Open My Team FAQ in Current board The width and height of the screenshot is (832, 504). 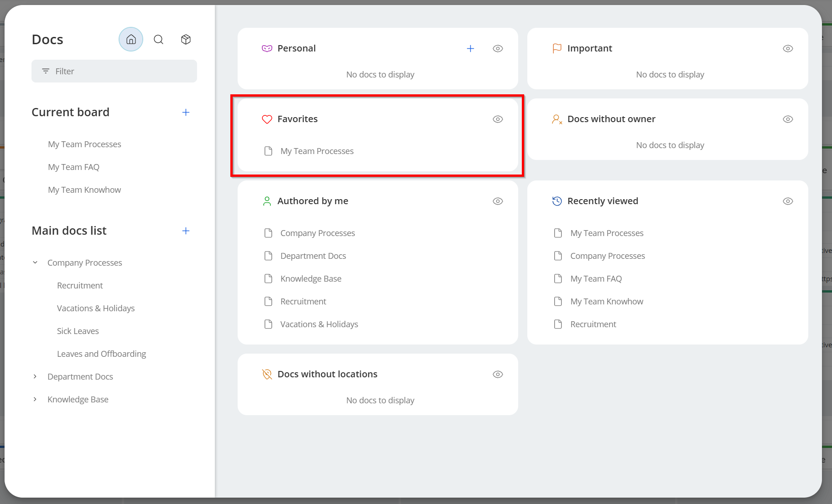click(x=73, y=167)
